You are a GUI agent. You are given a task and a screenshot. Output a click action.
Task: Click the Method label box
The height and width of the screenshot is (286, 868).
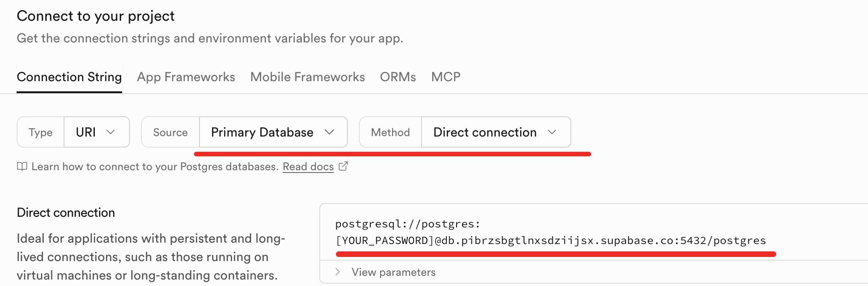click(x=390, y=132)
